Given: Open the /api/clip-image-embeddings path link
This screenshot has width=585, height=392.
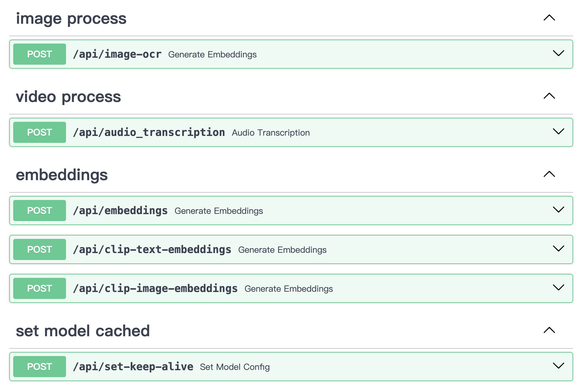Looking at the screenshot, I should tap(155, 288).
